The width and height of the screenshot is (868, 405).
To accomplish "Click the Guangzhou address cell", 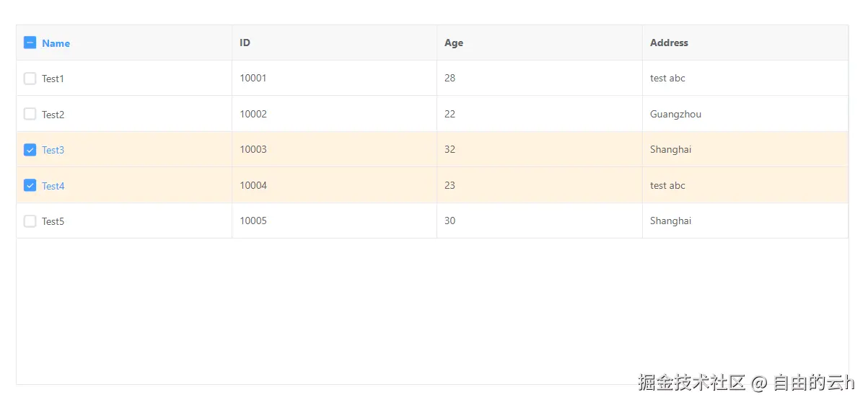I will click(675, 114).
